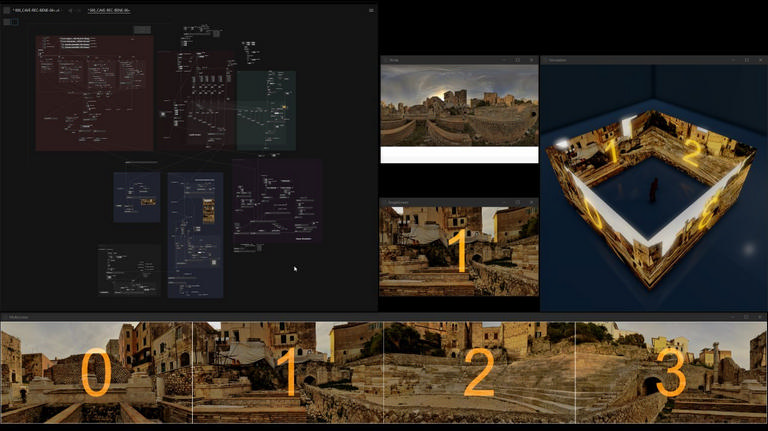Click the gray box above the large red node group

click(142, 30)
